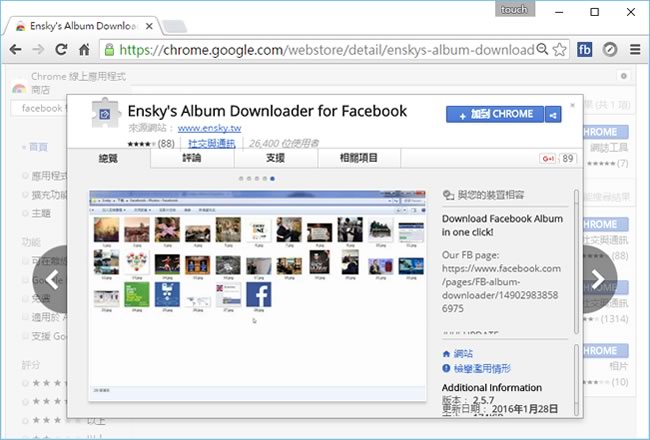Click the facebook search field in store sidebar
Image resolution: width=650 pixels, height=440 pixels.
click(x=38, y=109)
